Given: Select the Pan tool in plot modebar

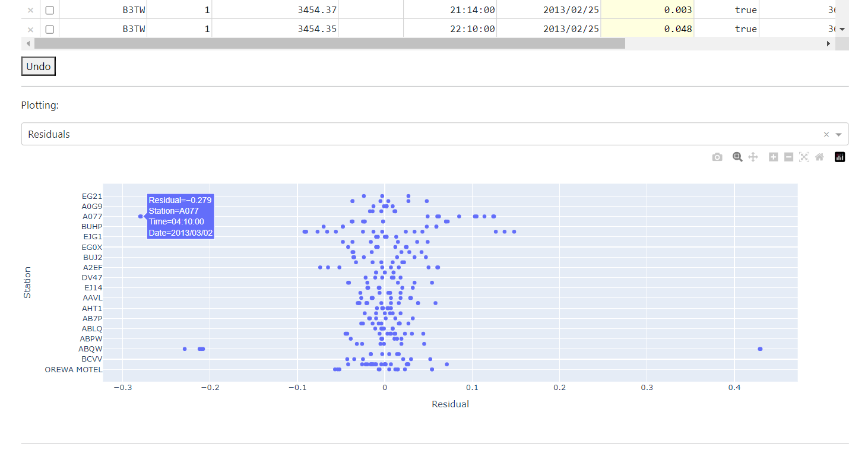Looking at the screenshot, I should click(x=753, y=157).
